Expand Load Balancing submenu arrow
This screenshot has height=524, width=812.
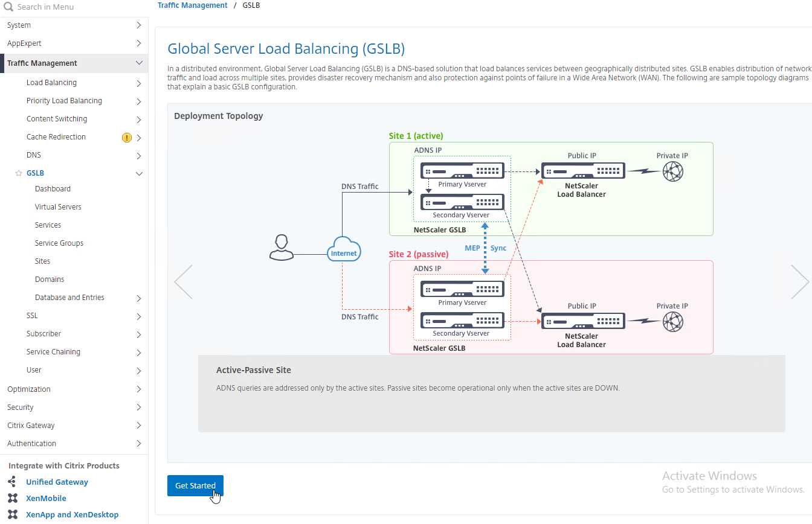139,83
